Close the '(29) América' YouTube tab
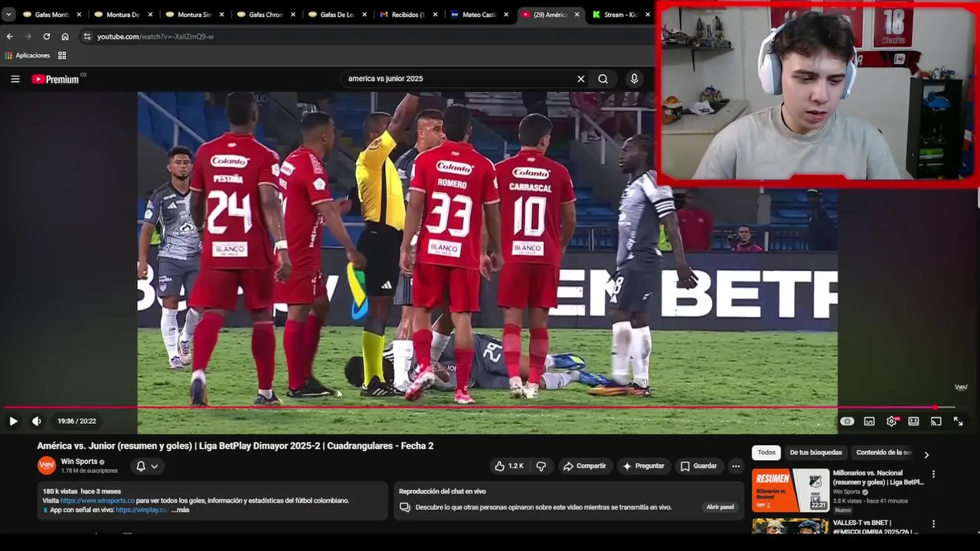The height and width of the screenshot is (551, 980). tap(577, 15)
